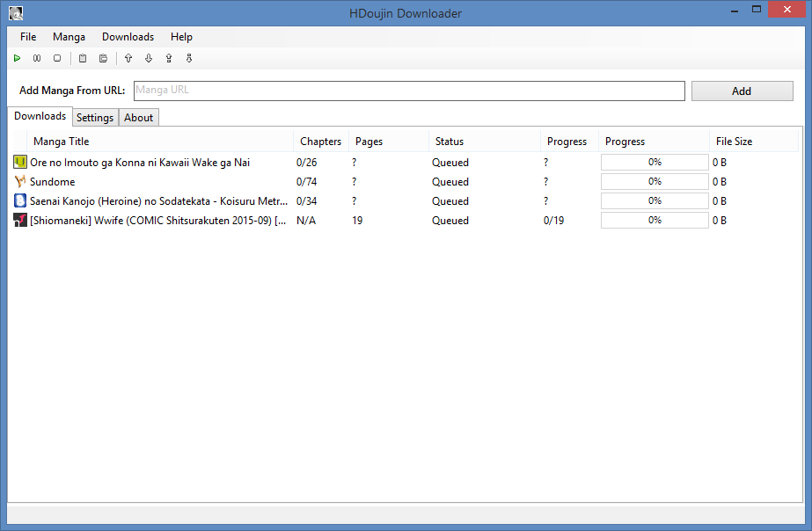Click '0 B' file size in Sundome row
This screenshot has height=531, width=812.
point(720,182)
